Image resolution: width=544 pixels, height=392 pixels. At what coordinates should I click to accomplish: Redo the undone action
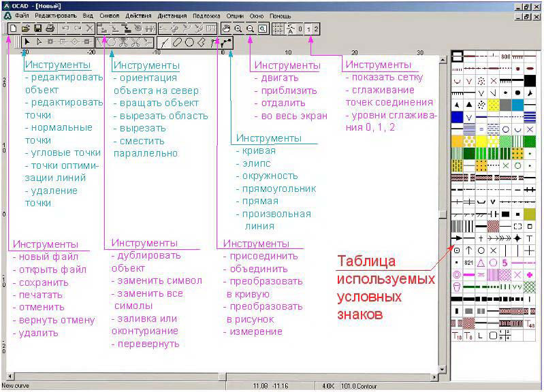(x=78, y=29)
